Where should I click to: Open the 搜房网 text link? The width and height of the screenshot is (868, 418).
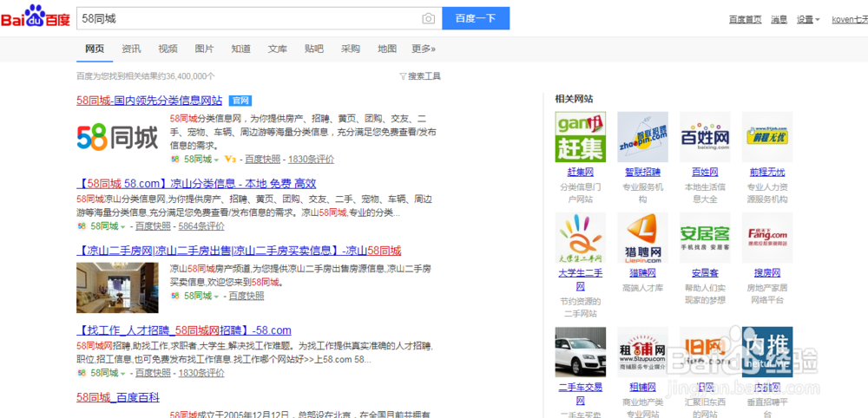767,272
